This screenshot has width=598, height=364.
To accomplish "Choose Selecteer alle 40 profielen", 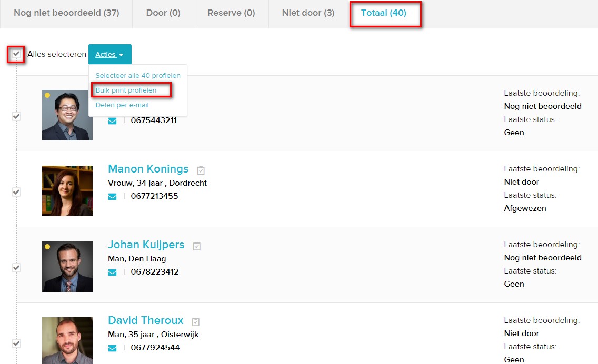I will click(x=138, y=76).
